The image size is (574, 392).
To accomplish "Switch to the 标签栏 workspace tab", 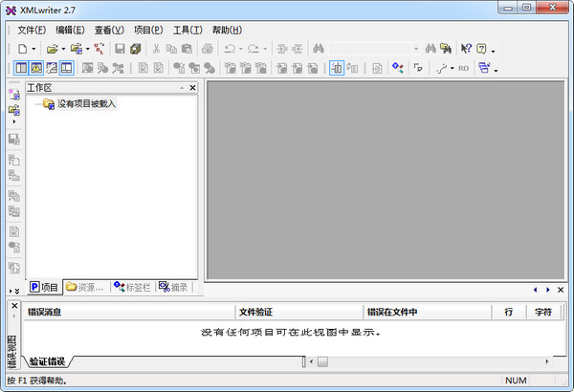I will click(x=133, y=288).
